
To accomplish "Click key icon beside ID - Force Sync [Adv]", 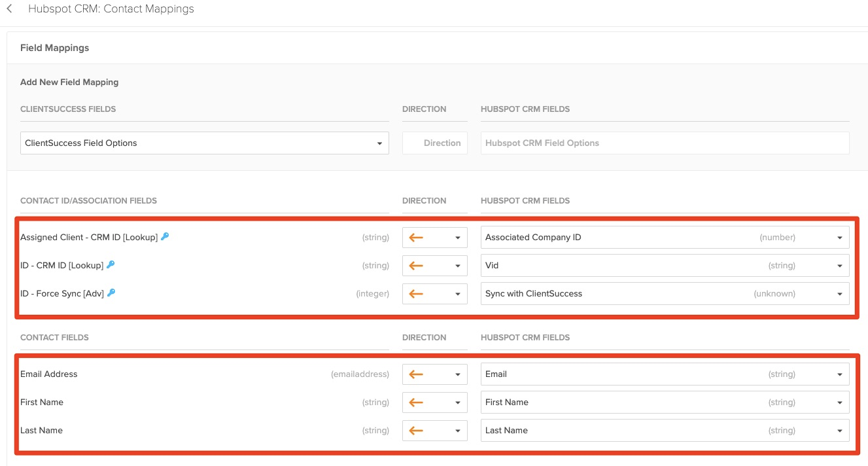I will click(111, 293).
